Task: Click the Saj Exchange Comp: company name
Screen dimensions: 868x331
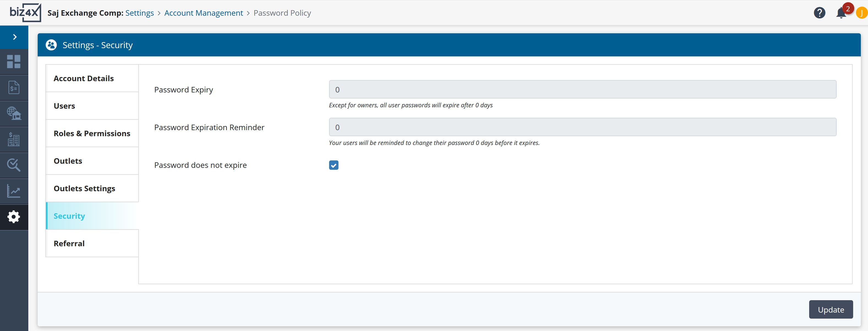Action: tap(85, 13)
